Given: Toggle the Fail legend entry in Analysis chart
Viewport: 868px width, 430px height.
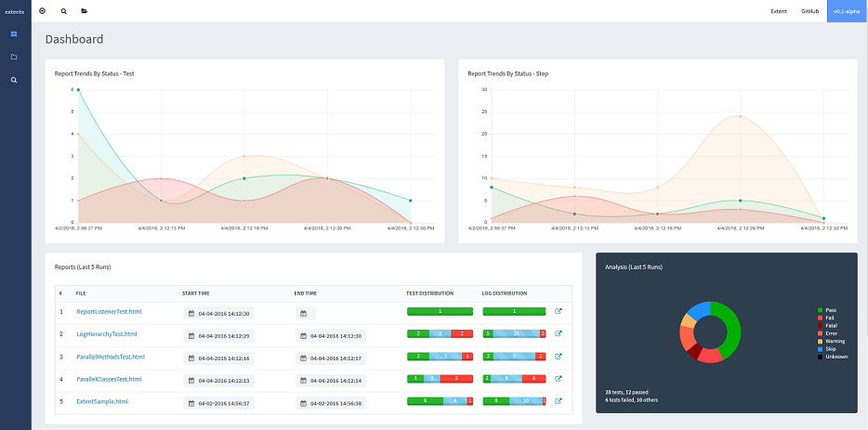Looking at the screenshot, I should coord(824,318).
